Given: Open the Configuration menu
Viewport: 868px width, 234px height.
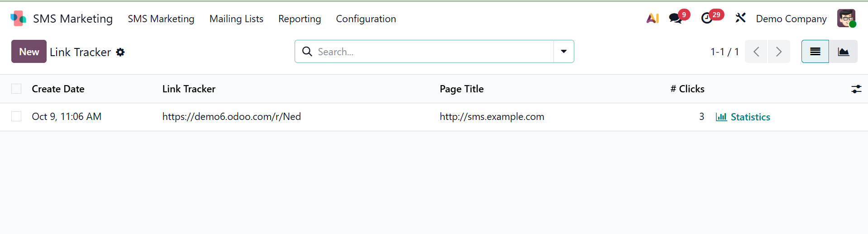Looking at the screenshot, I should pyautogui.click(x=366, y=19).
